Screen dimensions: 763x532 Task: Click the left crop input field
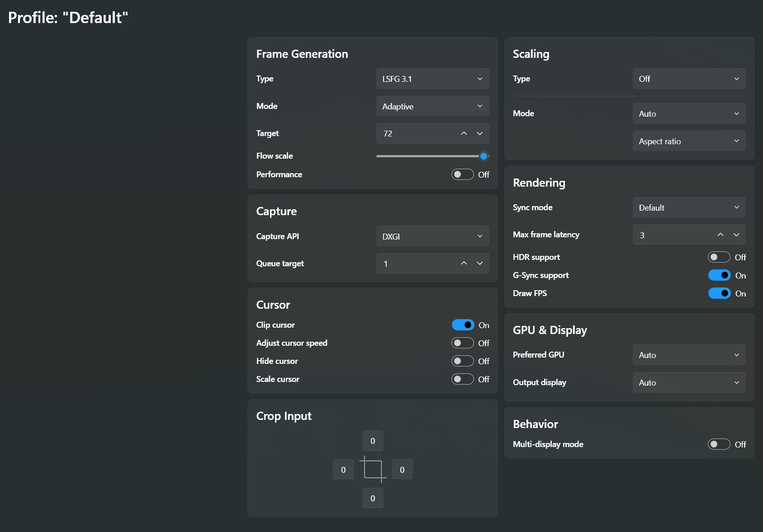(343, 470)
